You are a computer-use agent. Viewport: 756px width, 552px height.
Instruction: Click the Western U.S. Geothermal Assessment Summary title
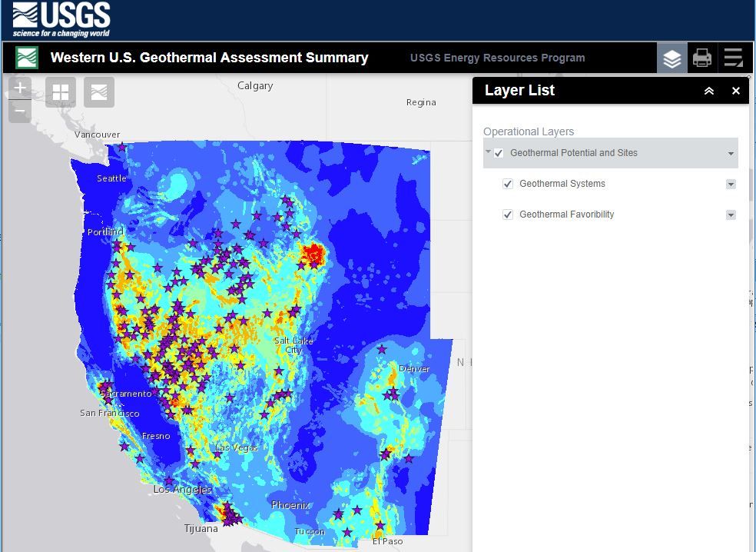(209, 57)
